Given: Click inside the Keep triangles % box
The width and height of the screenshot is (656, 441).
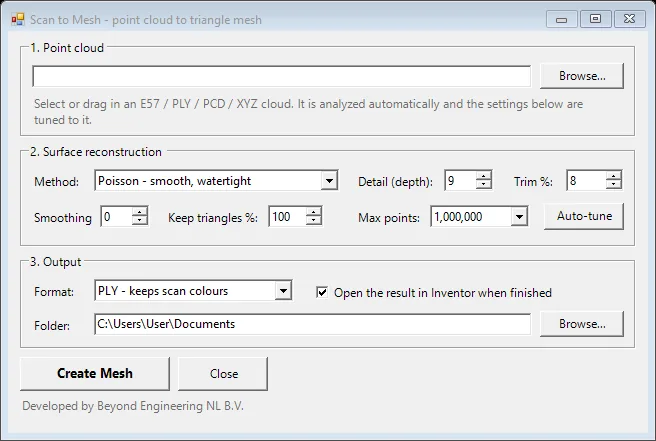Looking at the screenshot, I should point(287,217).
